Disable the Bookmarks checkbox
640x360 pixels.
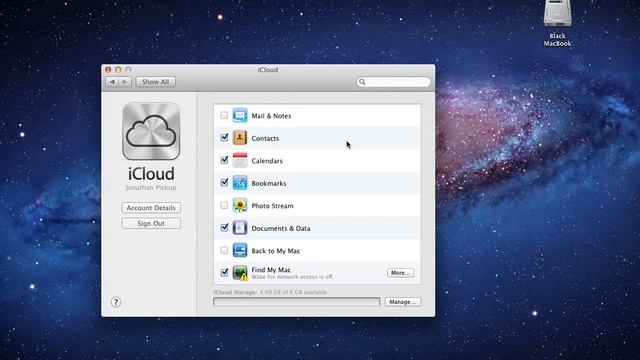(224, 182)
